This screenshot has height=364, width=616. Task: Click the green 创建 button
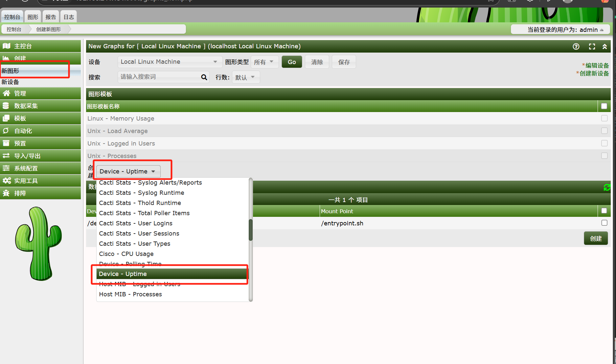596,239
